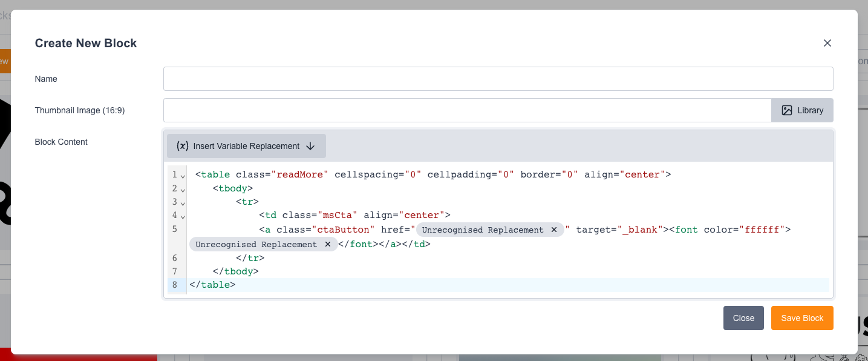
Task: Click the (x) variable icon in editor toolbar
Action: tap(182, 146)
